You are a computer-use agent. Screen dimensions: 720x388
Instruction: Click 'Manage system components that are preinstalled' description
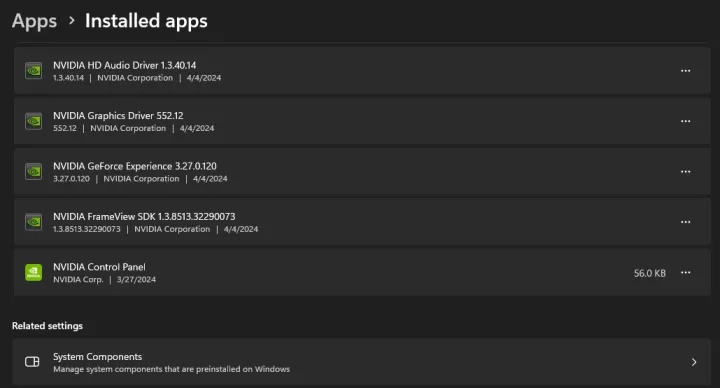point(171,369)
